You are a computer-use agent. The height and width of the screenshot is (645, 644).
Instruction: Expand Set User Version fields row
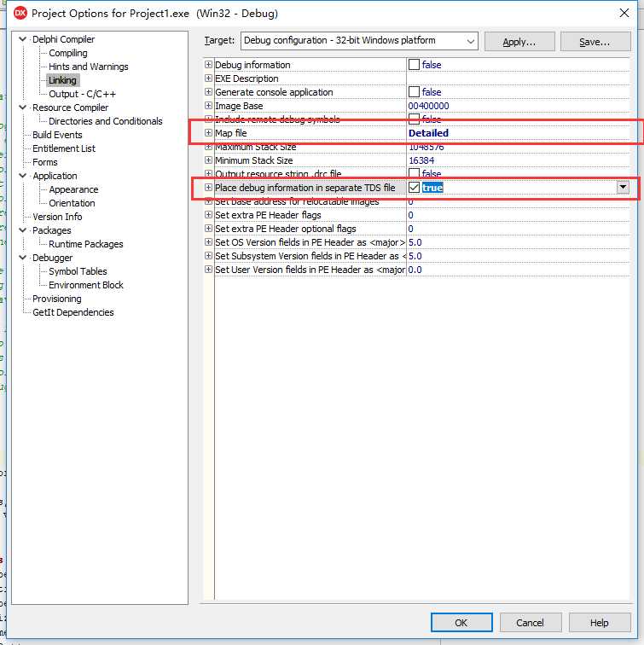click(208, 270)
